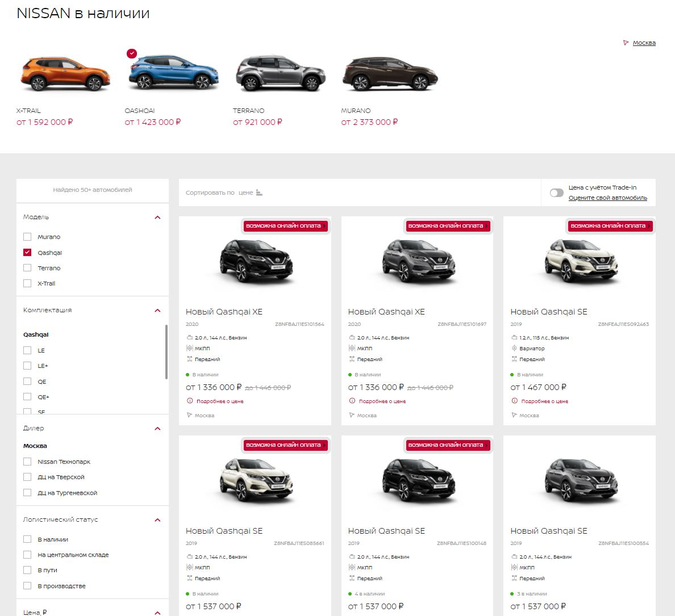The width and height of the screenshot is (675, 616).
Task: Open the white Qashqai SE 2019 1.2 image
Action: tap(580, 262)
